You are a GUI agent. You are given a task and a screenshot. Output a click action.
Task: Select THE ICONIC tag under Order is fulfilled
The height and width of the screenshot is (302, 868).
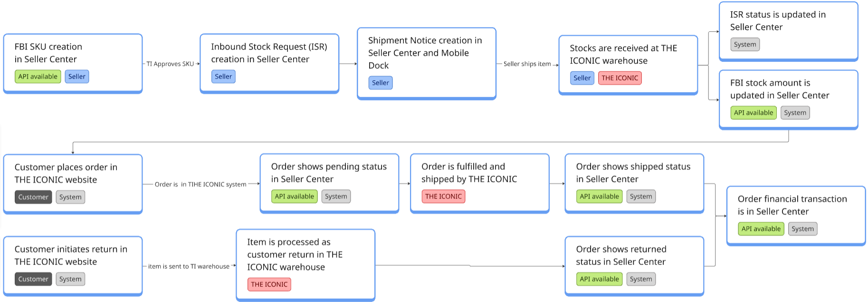(443, 197)
